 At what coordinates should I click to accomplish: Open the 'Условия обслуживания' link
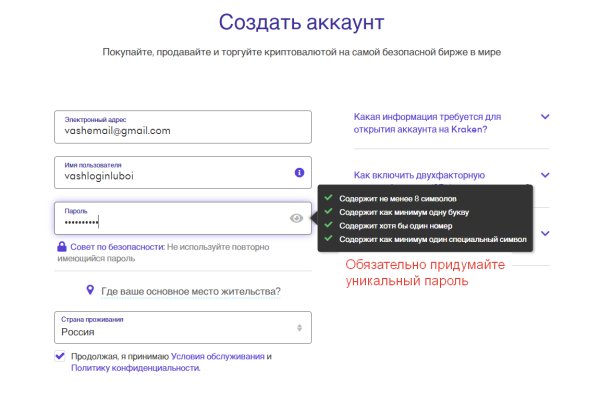click(x=217, y=356)
